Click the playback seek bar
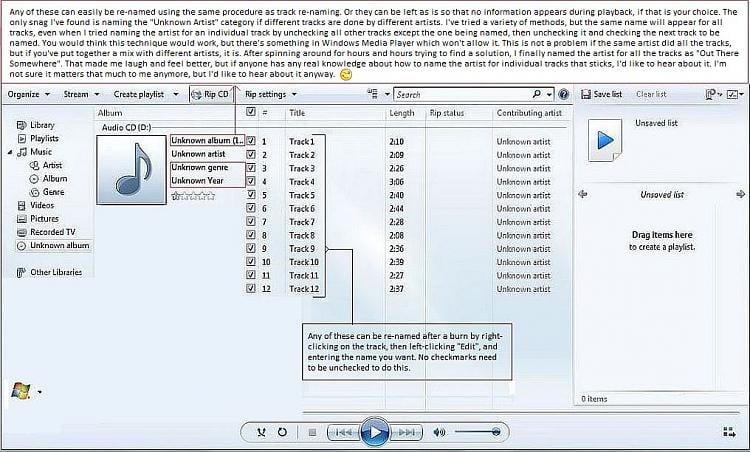 click(521, 412)
